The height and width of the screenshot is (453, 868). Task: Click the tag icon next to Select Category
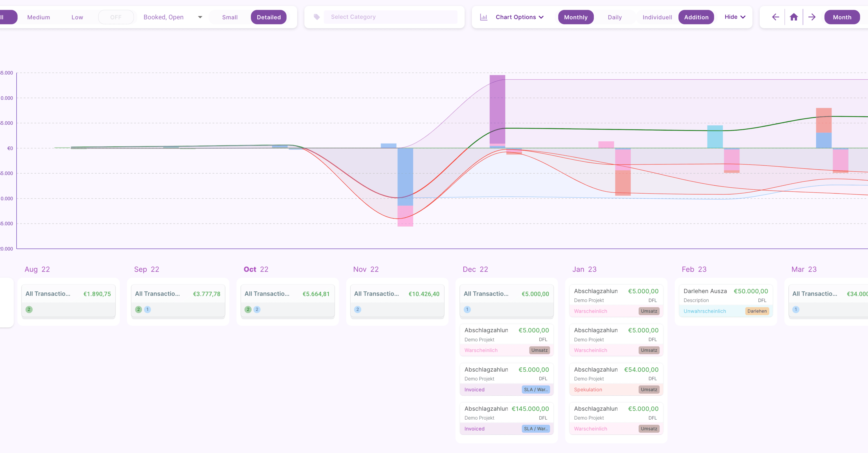click(x=316, y=17)
